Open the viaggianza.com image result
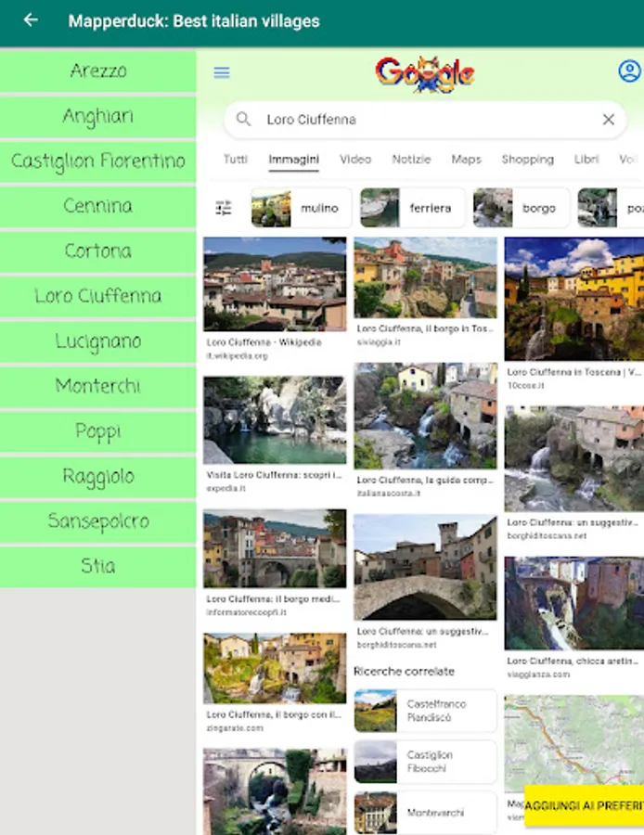This screenshot has height=835, width=644. [574, 603]
